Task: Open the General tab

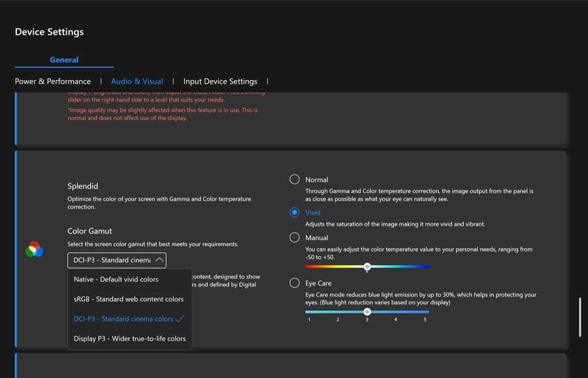Action: click(64, 60)
